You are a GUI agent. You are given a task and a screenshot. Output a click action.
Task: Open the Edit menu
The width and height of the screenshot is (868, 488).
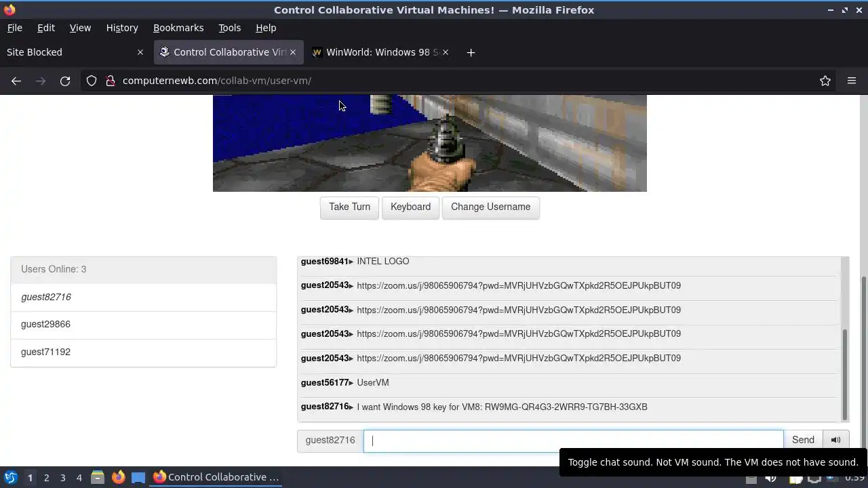46,28
